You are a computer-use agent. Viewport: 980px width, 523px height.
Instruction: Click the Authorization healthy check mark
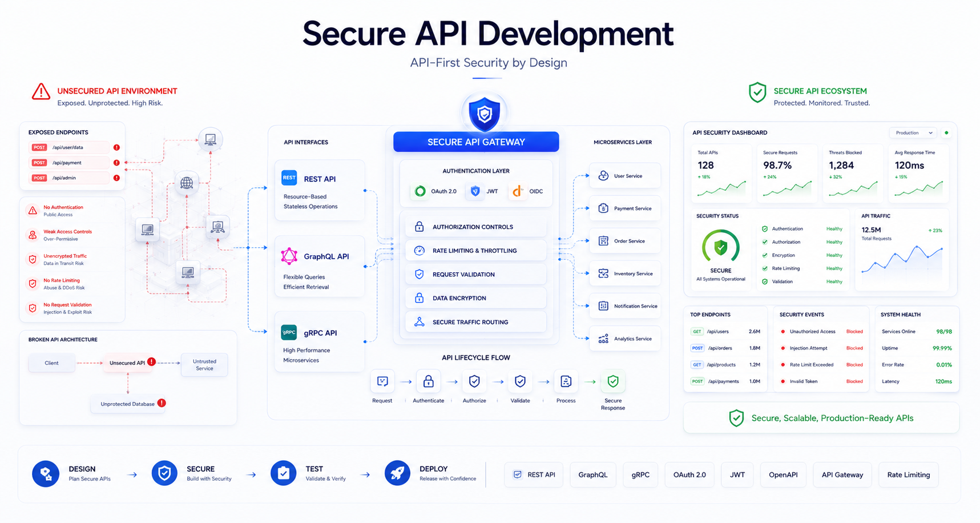(765, 242)
